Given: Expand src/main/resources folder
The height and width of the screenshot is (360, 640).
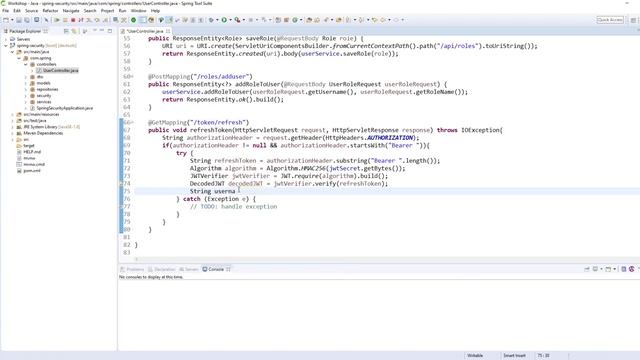Looking at the screenshot, I should tap(13, 115).
